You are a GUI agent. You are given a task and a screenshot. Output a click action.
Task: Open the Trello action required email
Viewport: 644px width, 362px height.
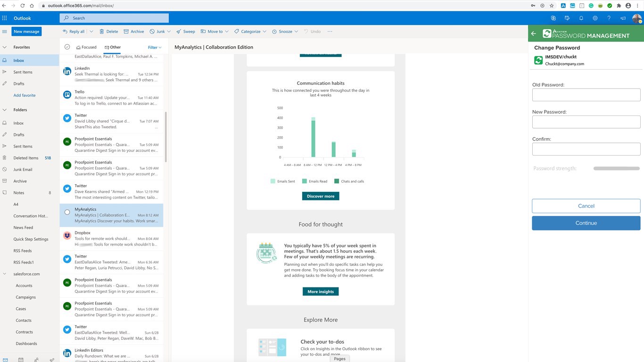coord(112,98)
